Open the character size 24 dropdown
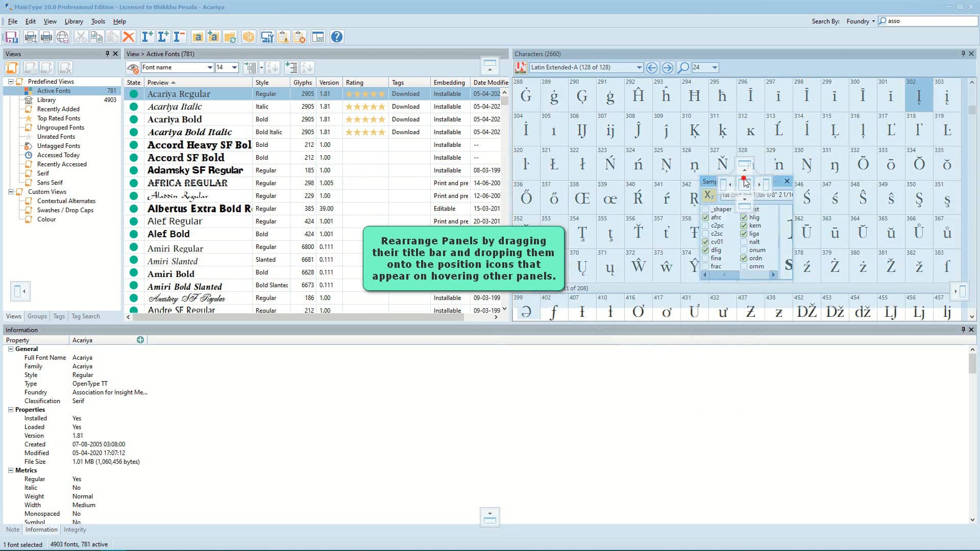 tap(715, 67)
